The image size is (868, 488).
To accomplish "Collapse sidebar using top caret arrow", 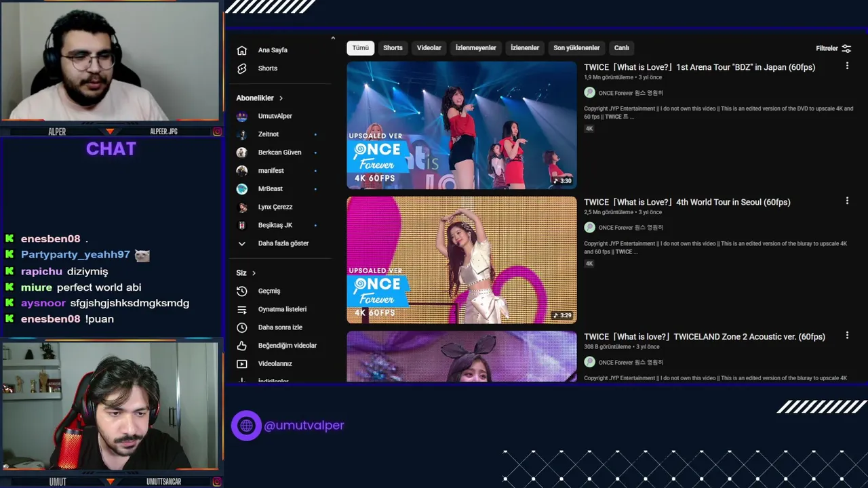I will 333,38.
